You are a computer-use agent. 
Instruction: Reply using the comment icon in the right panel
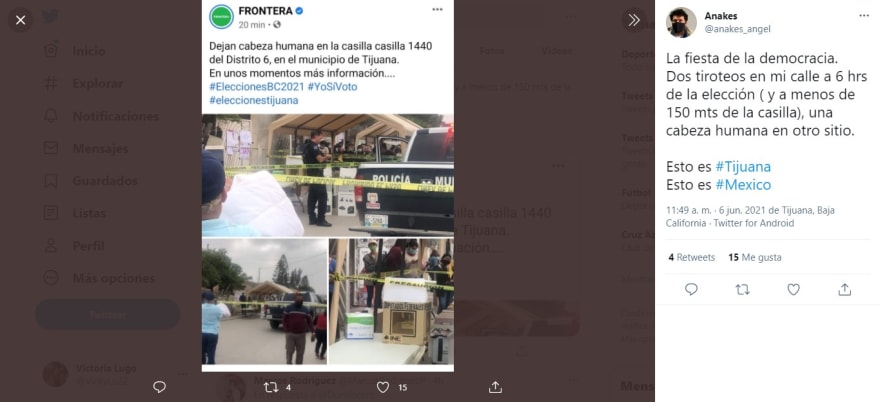coord(691,289)
